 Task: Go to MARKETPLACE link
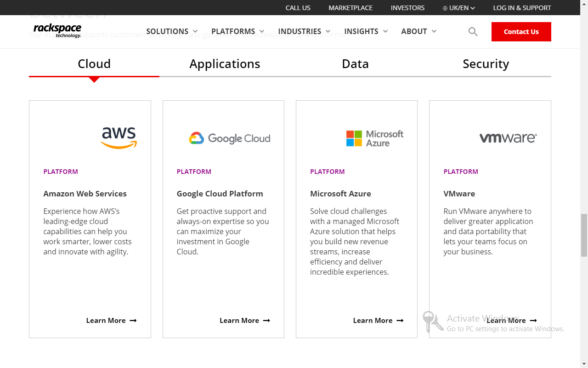pos(351,8)
